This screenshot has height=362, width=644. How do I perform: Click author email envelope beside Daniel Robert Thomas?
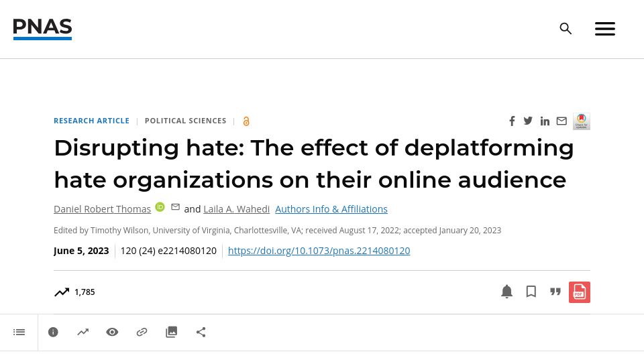(x=175, y=207)
